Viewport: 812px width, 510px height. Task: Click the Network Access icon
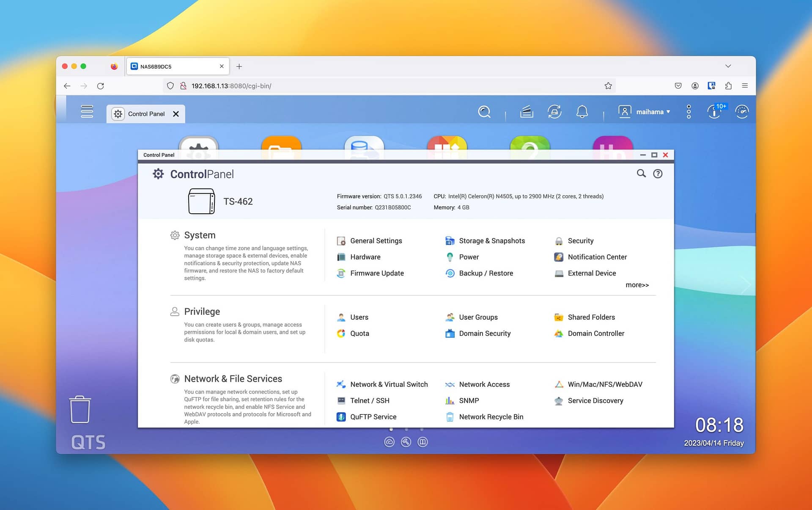click(450, 384)
